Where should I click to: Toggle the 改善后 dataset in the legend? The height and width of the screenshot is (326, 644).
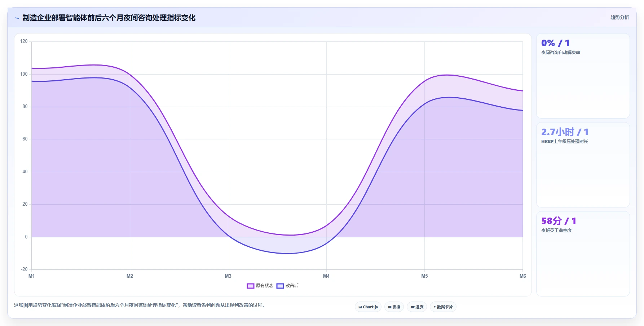coord(287,286)
